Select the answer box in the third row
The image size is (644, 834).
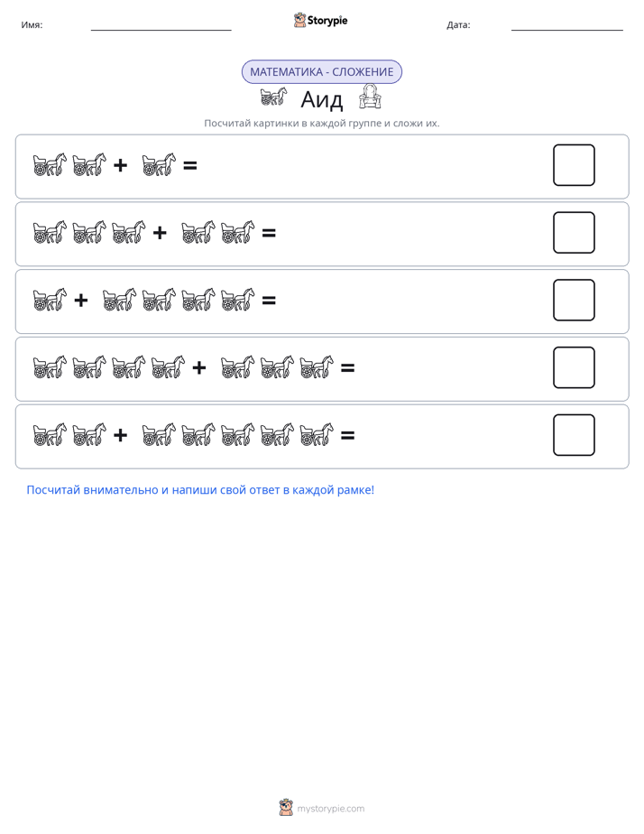click(x=574, y=300)
